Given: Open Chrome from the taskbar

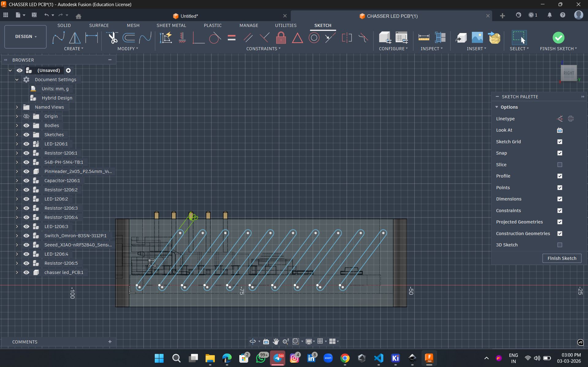Looking at the screenshot, I should coord(345,358).
